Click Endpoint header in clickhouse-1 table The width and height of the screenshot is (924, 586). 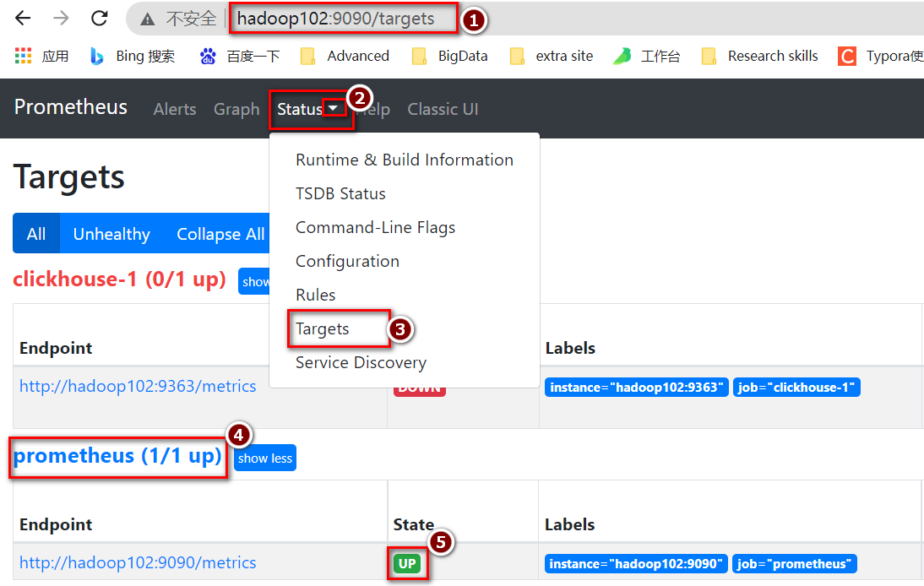pyautogui.click(x=56, y=348)
